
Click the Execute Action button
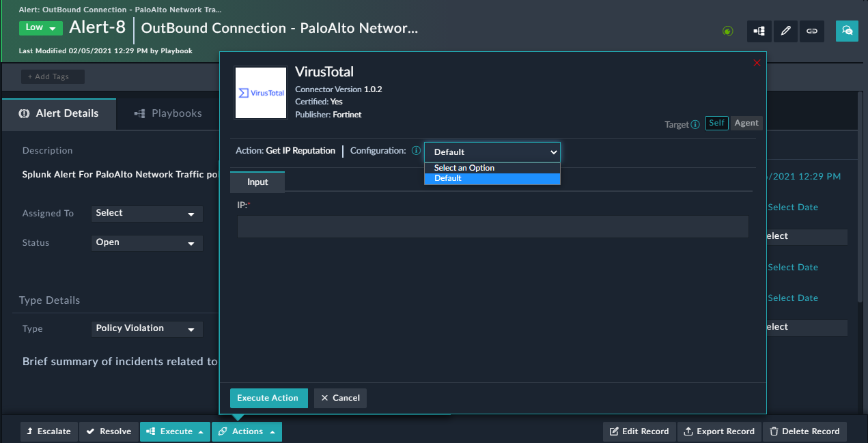pyautogui.click(x=268, y=398)
